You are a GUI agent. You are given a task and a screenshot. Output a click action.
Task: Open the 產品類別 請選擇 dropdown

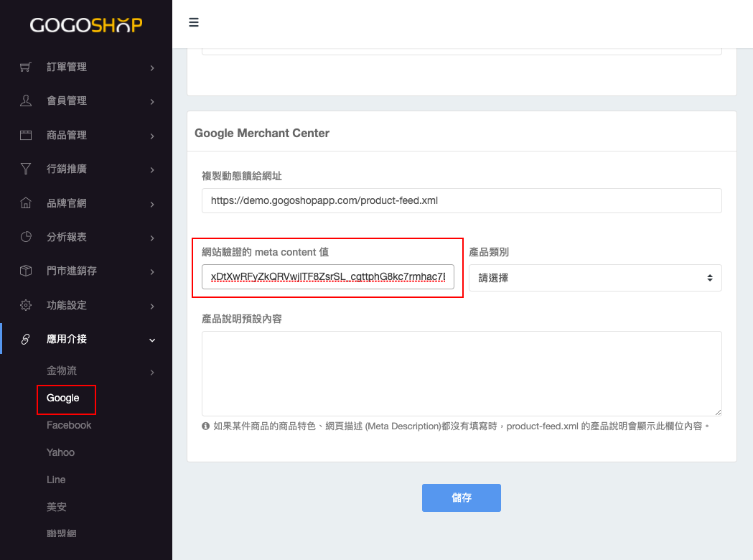[x=595, y=278]
